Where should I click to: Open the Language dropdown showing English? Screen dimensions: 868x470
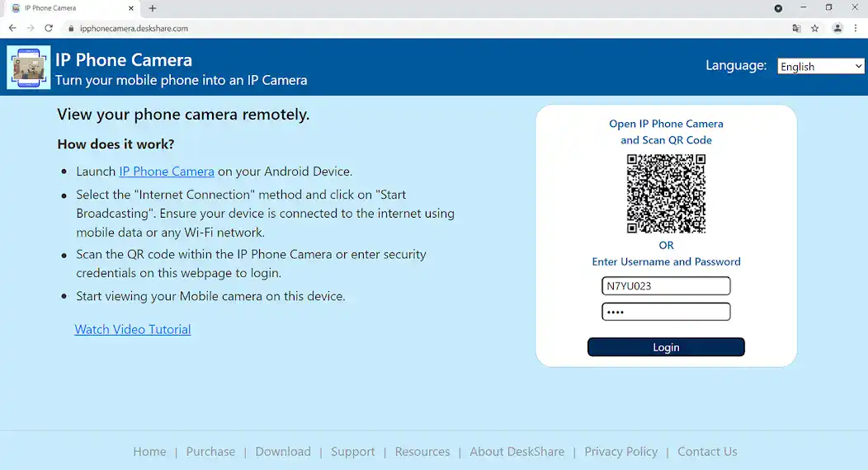[820, 66]
